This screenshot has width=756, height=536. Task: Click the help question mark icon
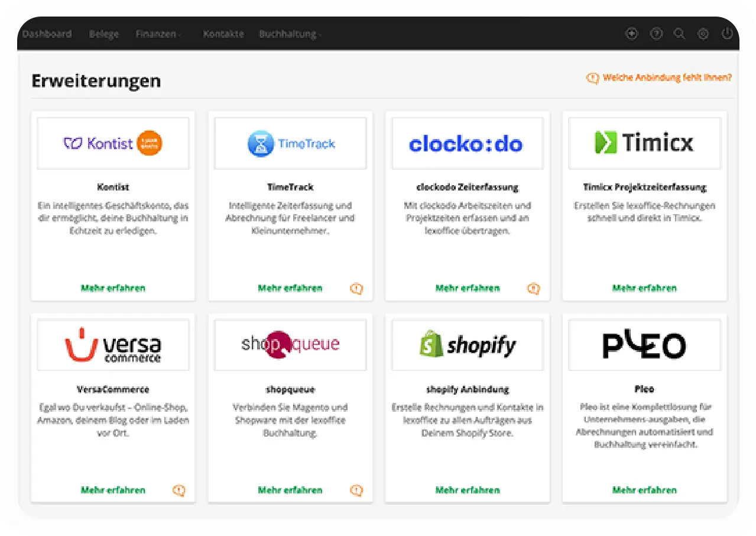point(656,34)
